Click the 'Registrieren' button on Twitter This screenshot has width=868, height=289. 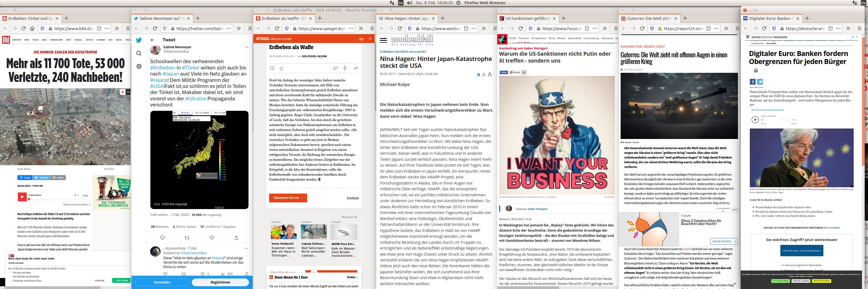(x=220, y=282)
